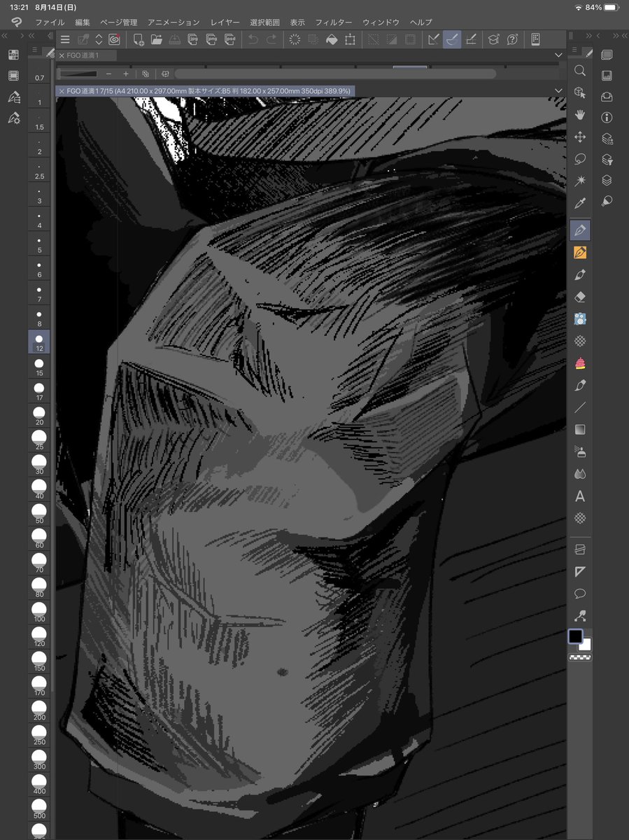629x840 pixels.
Task: Open the Layer panel stack icon
Action: click(x=607, y=181)
